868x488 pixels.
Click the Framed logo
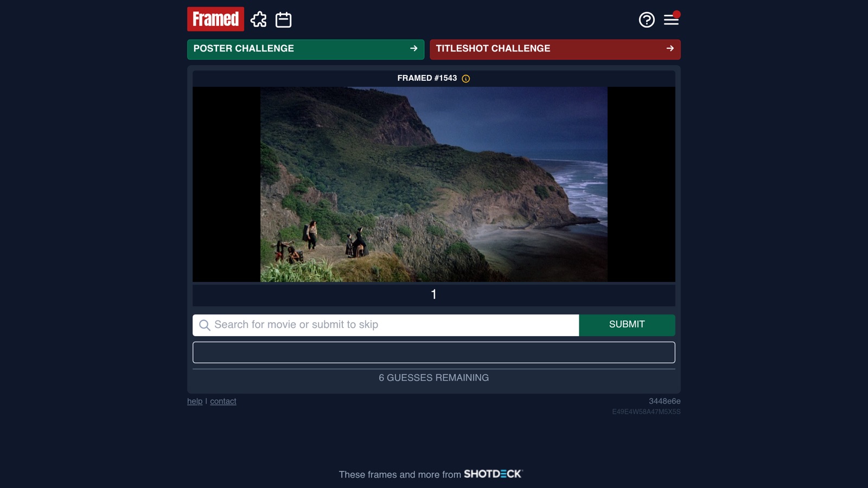(215, 19)
